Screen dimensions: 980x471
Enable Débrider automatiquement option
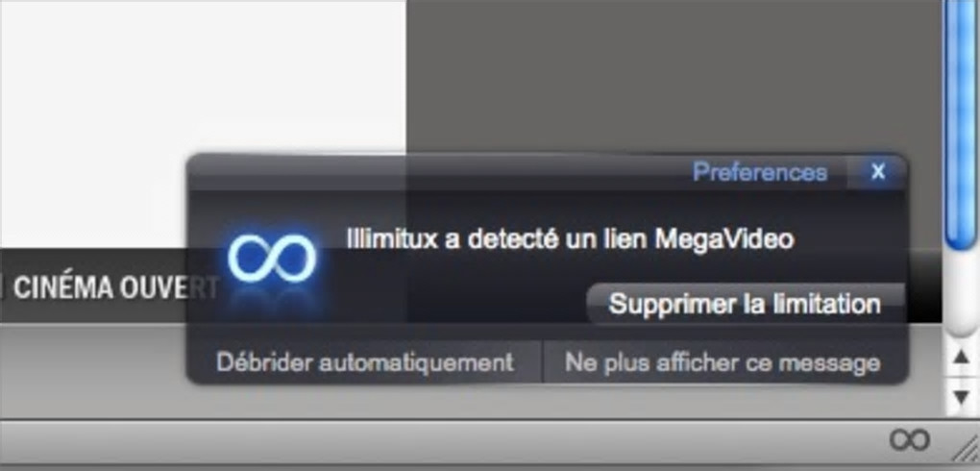365,362
